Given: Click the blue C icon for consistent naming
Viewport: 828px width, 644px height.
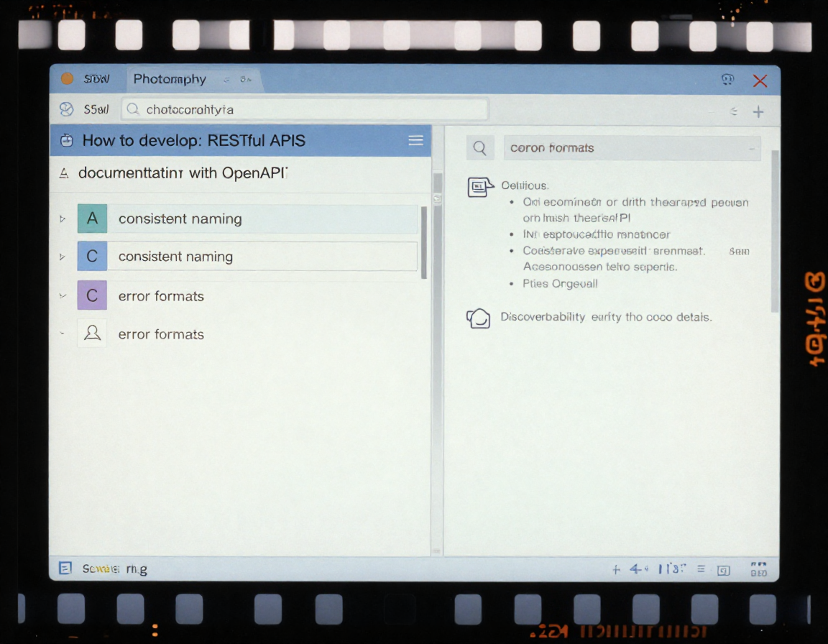Looking at the screenshot, I should [92, 257].
